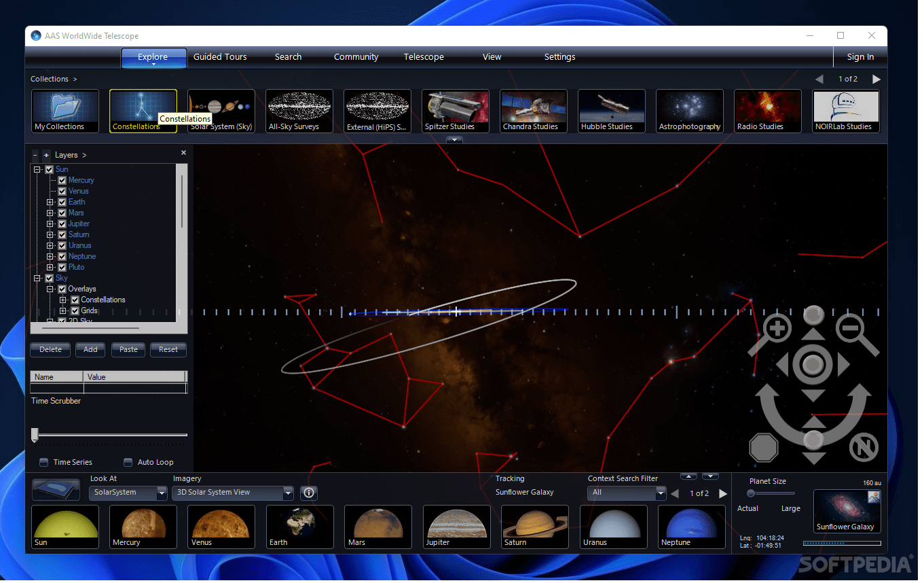Viewport: 924px width, 583px height.
Task: Click the Sign In button
Action: pyautogui.click(x=860, y=57)
